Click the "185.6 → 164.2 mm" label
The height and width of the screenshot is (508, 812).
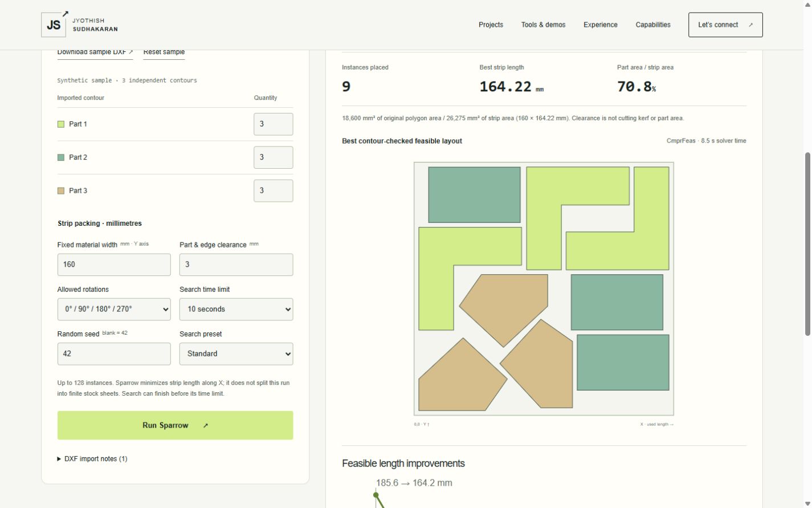tap(414, 483)
